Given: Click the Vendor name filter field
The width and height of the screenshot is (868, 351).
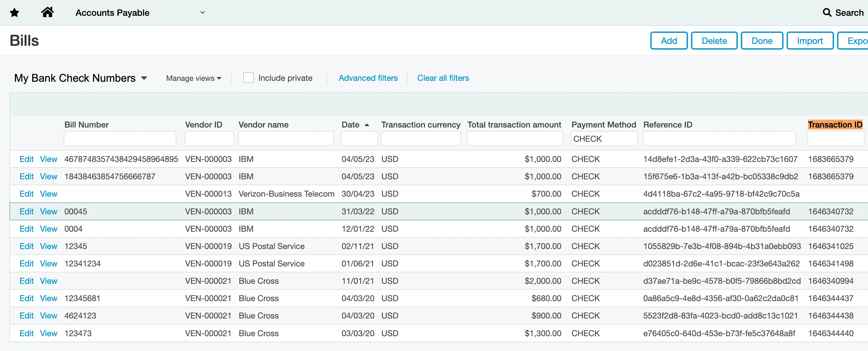Looking at the screenshot, I should click(x=286, y=139).
